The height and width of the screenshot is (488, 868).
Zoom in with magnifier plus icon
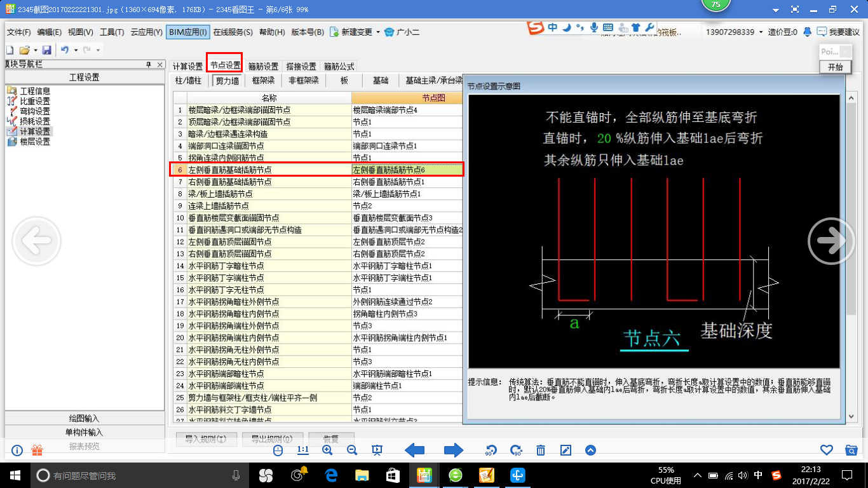327,450
